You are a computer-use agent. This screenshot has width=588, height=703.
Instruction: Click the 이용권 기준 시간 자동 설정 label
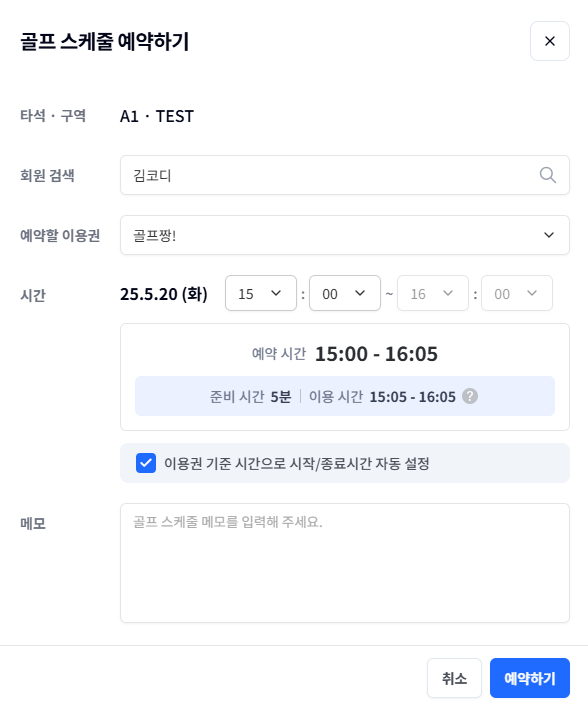click(297, 463)
